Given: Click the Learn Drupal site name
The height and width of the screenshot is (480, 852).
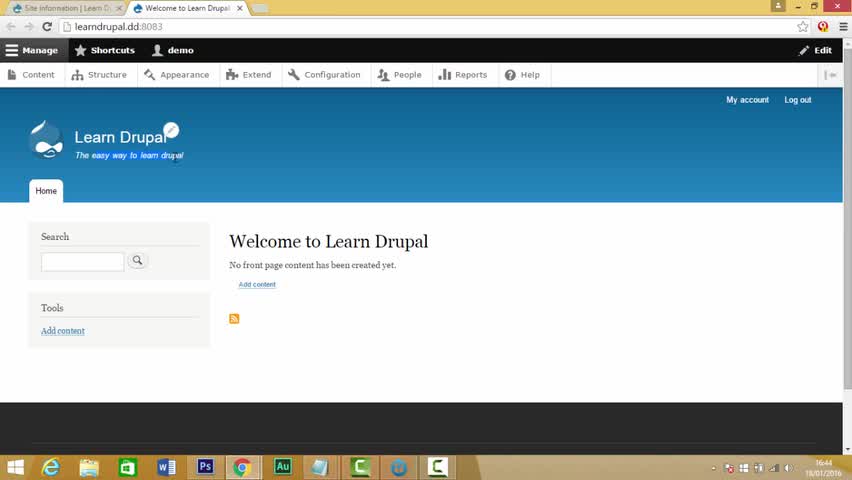Looking at the screenshot, I should point(120,138).
